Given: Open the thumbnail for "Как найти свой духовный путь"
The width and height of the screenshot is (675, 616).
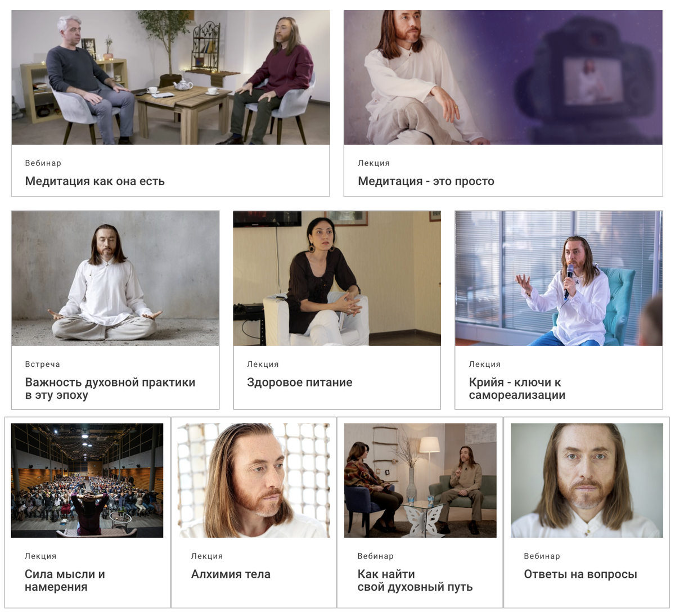Looking at the screenshot, I should coord(420,480).
